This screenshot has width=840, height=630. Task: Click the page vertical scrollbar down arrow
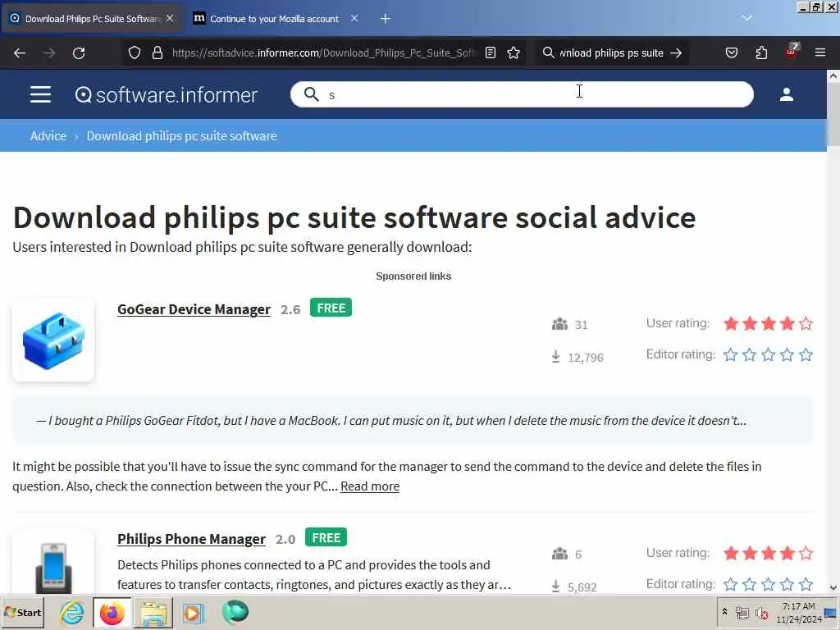pos(833,587)
